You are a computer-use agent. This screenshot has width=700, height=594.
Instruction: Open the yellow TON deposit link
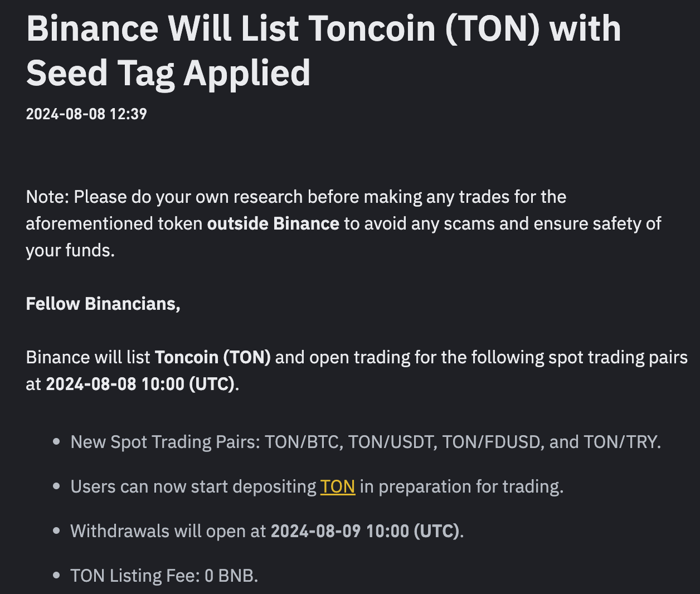pyautogui.click(x=338, y=486)
